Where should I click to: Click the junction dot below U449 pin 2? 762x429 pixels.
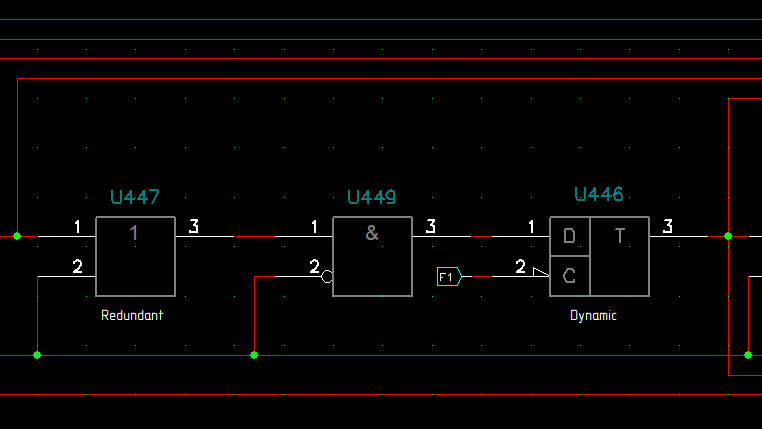point(254,355)
